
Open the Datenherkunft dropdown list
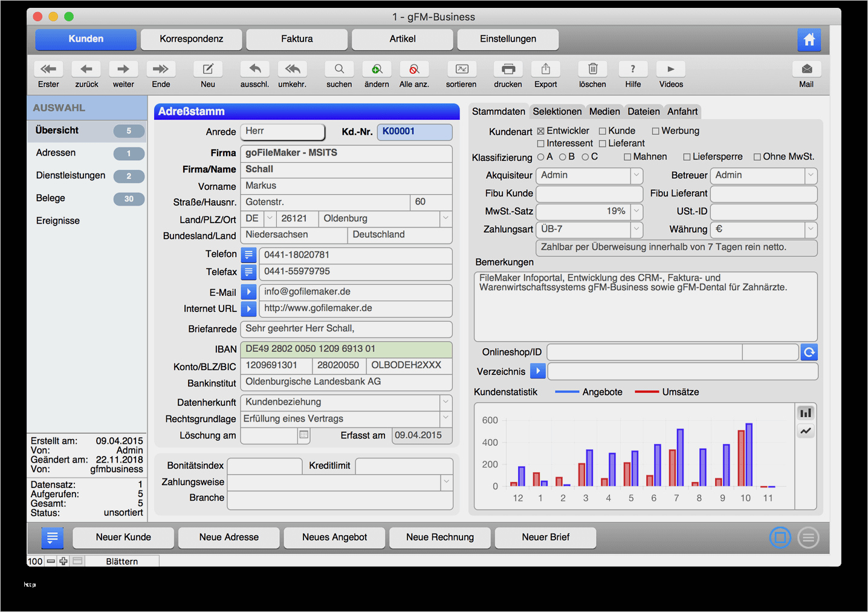tap(446, 402)
